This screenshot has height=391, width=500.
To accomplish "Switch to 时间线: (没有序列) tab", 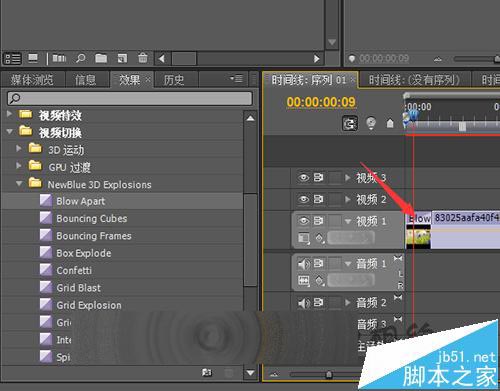I will tap(414, 80).
